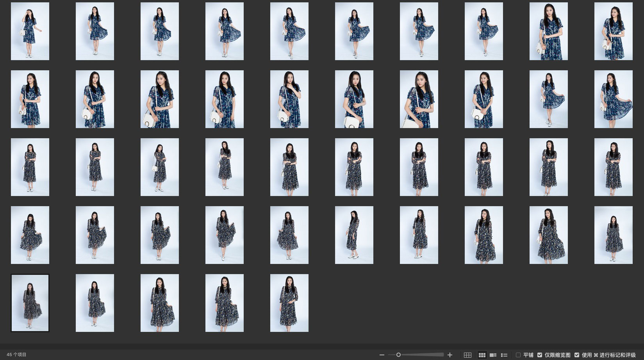The image size is (644, 360).
Task: Select the last thumbnail in the bottom row
Action: (289, 303)
